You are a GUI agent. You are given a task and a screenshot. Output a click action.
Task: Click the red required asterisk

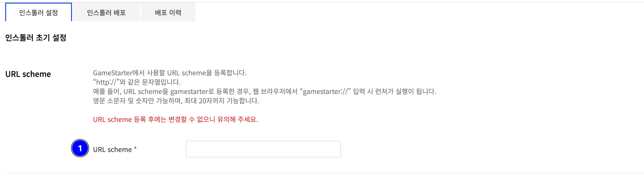click(x=135, y=148)
